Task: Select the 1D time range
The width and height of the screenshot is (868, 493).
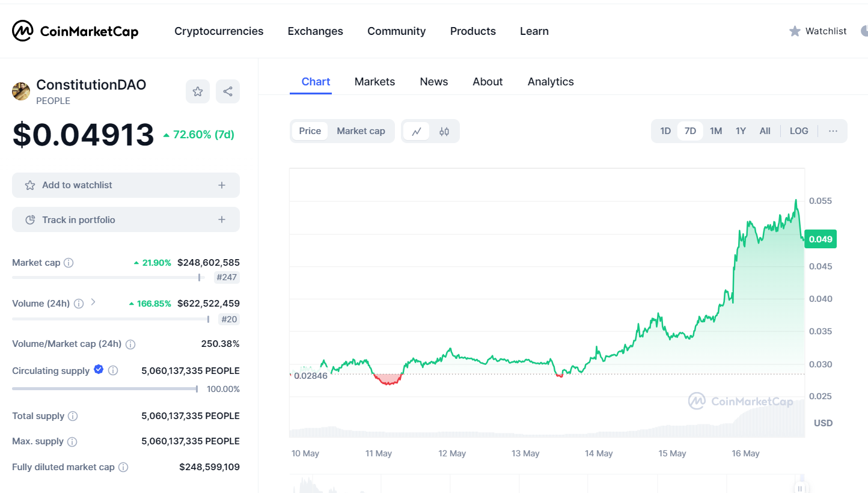Action: click(665, 131)
